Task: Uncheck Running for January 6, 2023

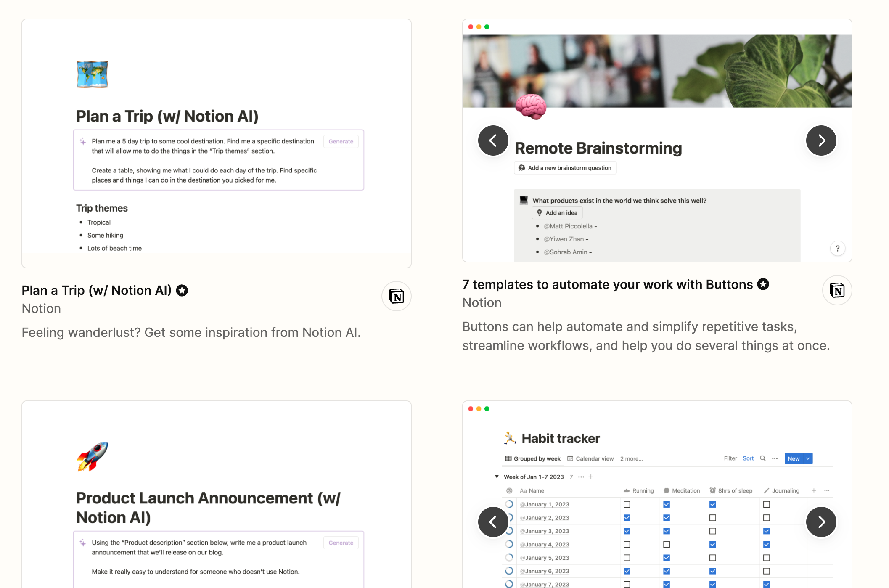Action: click(627, 571)
